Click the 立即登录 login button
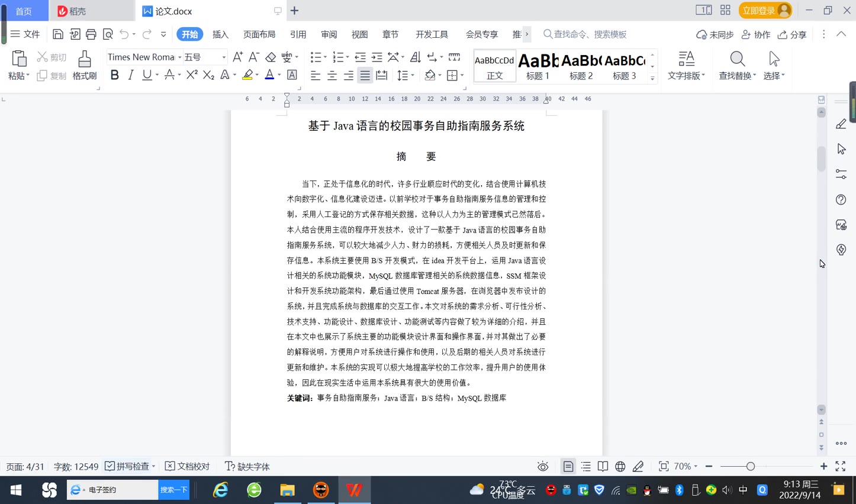Image resolution: width=856 pixels, height=504 pixels. point(765,11)
